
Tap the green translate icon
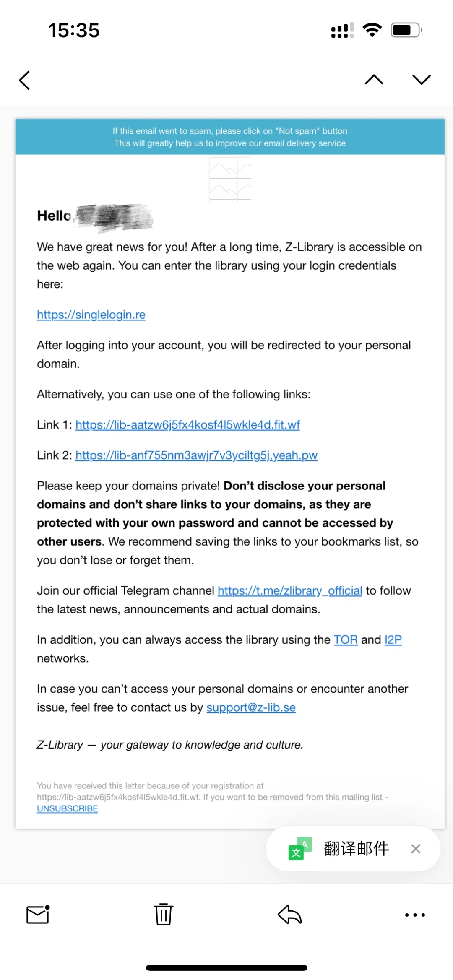(x=300, y=849)
